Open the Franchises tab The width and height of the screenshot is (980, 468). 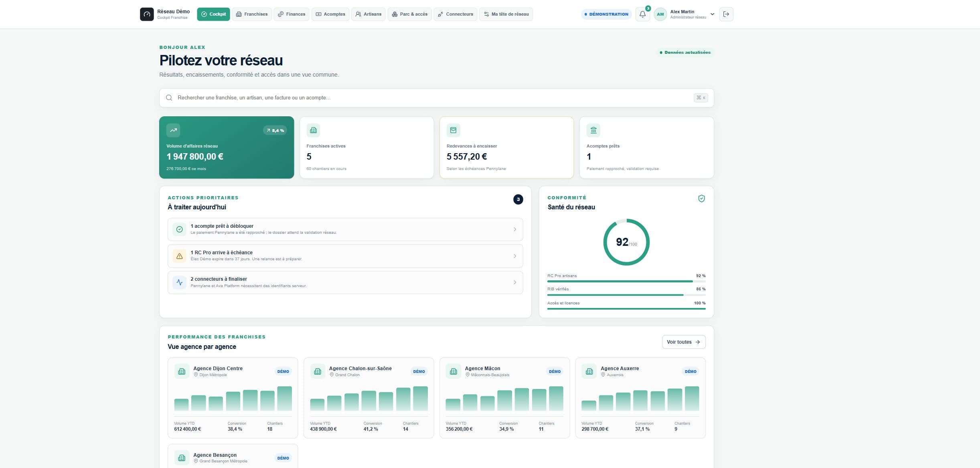[252, 14]
